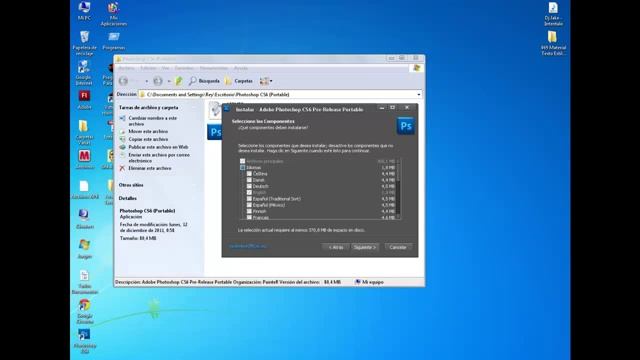Open the Forward button history dropdown arrow
Image resolution: width=640 pixels, height=360 pixels.
tap(169, 81)
